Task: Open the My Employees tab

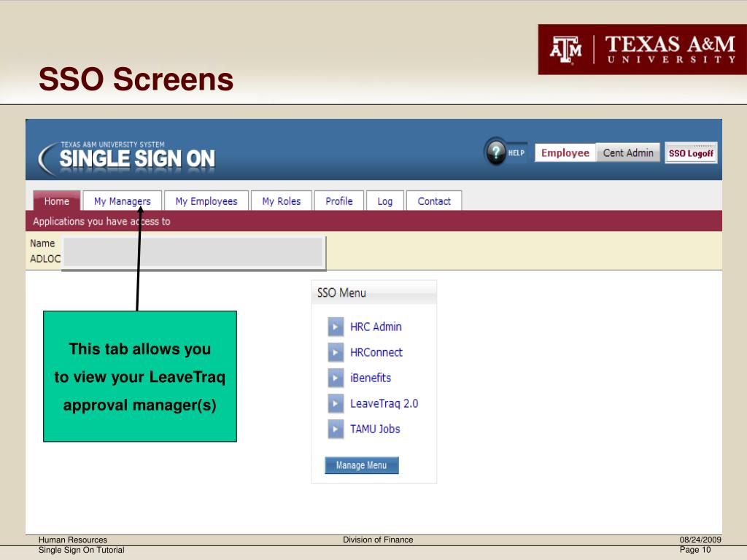Action: tap(206, 201)
